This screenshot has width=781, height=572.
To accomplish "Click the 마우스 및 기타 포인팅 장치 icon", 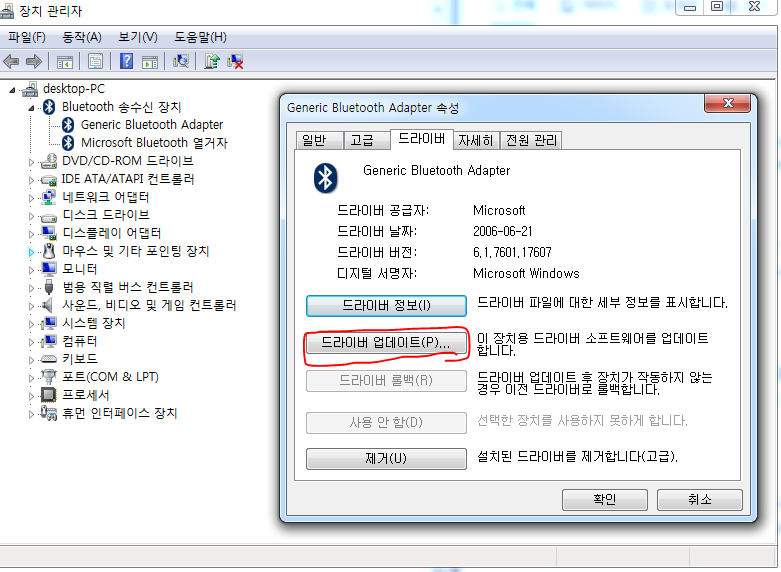I will click(49, 251).
